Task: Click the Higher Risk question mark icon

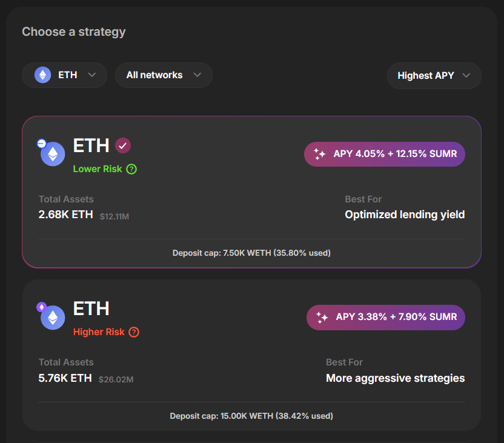Action: coord(134,331)
